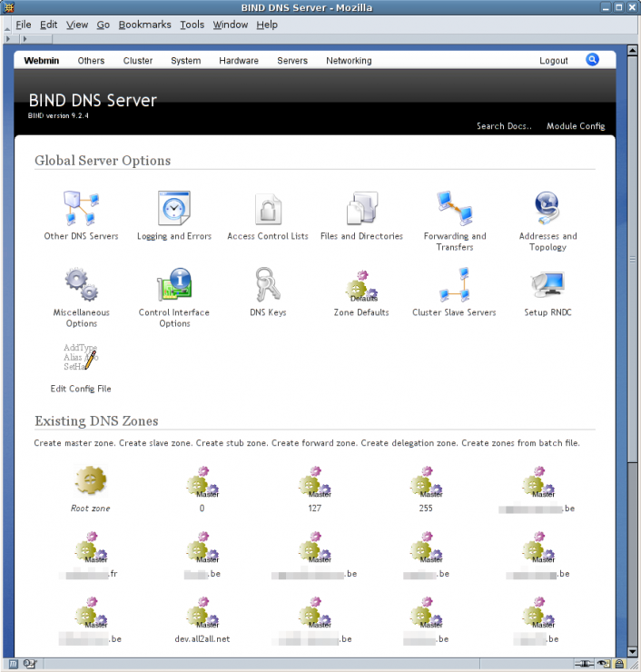Screen dimensions: 641x672
Task: Open Forwarding and Transfers icon
Action: [454, 209]
